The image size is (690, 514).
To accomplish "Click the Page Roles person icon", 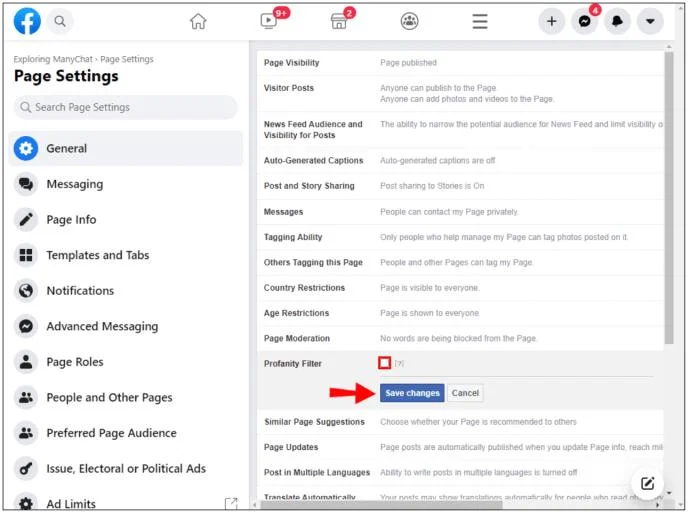I will [x=26, y=362].
